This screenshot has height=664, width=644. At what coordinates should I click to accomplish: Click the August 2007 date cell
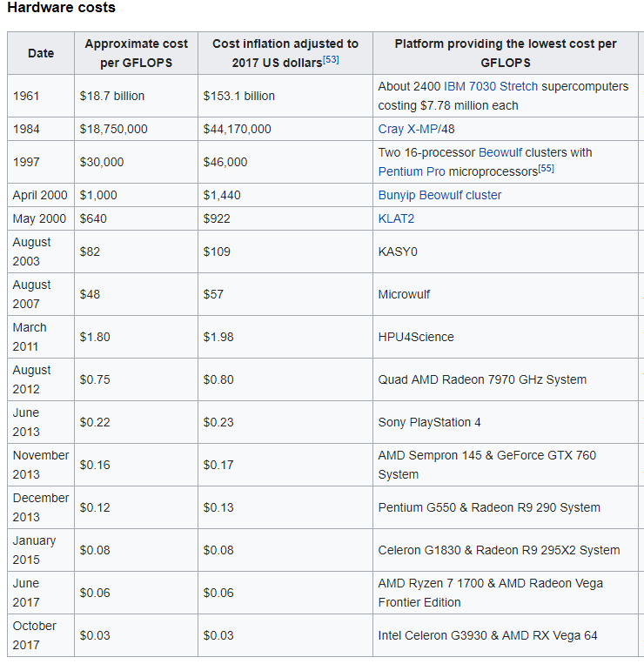click(x=41, y=294)
